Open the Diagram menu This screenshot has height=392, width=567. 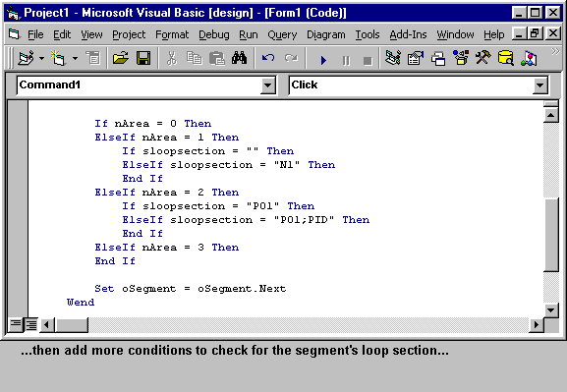(x=326, y=34)
